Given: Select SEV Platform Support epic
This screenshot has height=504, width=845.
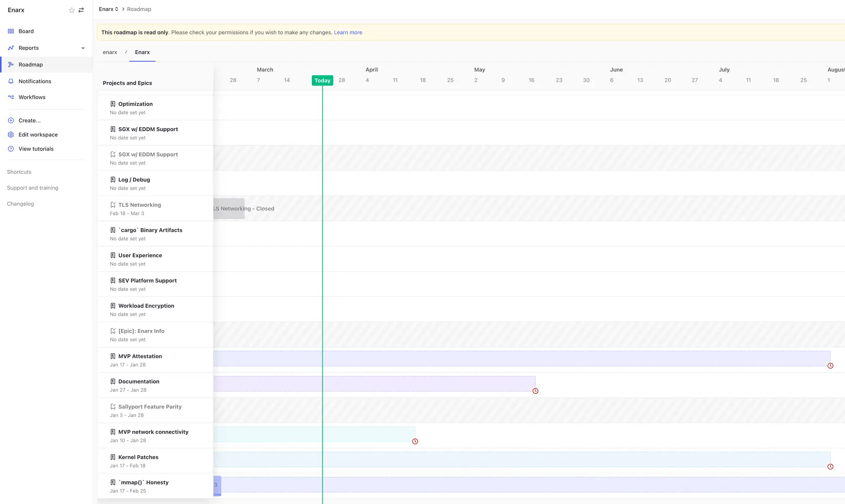Looking at the screenshot, I should (x=147, y=281).
